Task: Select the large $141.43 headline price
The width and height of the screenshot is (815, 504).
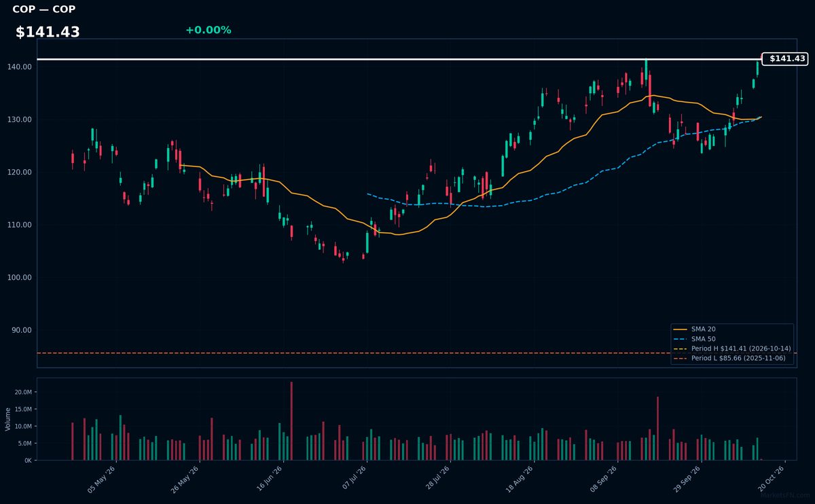Action: click(48, 32)
